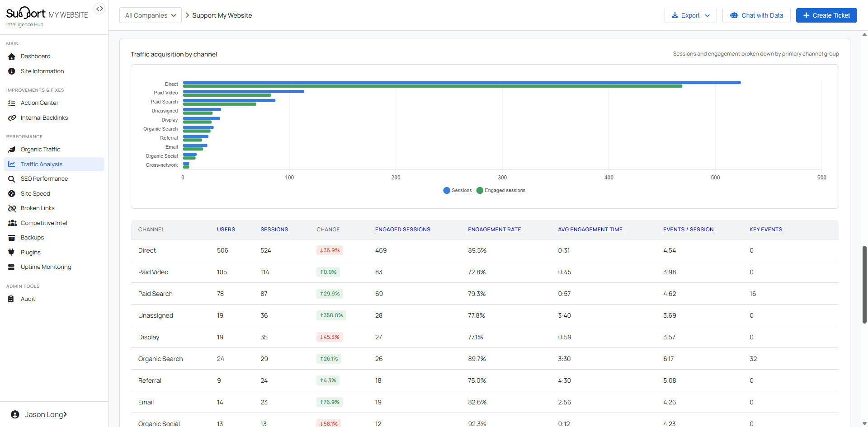
Task: Click key events value 32 for Organic Search
Action: pyautogui.click(x=753, y=359)
